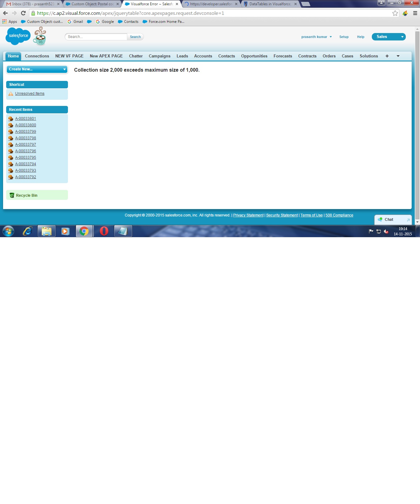Click the record icon next to A-00033797

point(11,145)
